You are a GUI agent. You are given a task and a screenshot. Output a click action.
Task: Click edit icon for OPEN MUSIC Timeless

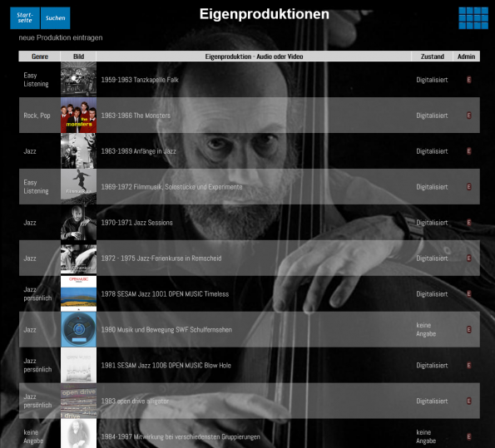pos(469,293)
